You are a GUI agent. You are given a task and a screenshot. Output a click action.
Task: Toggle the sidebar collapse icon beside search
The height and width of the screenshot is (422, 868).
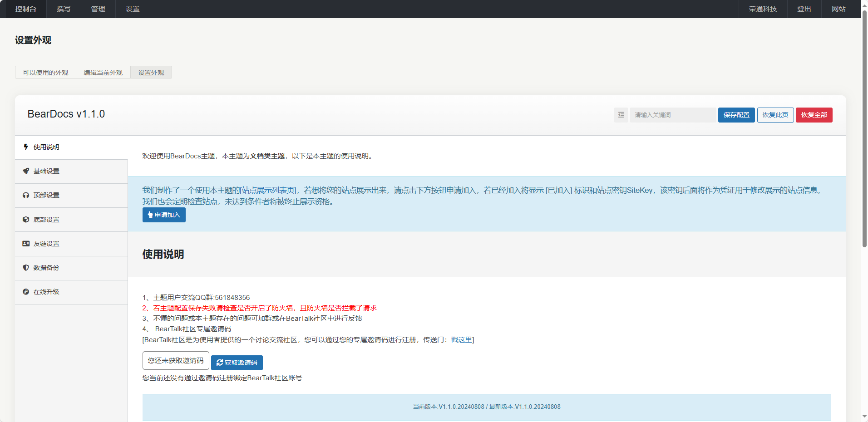[621, 115]
